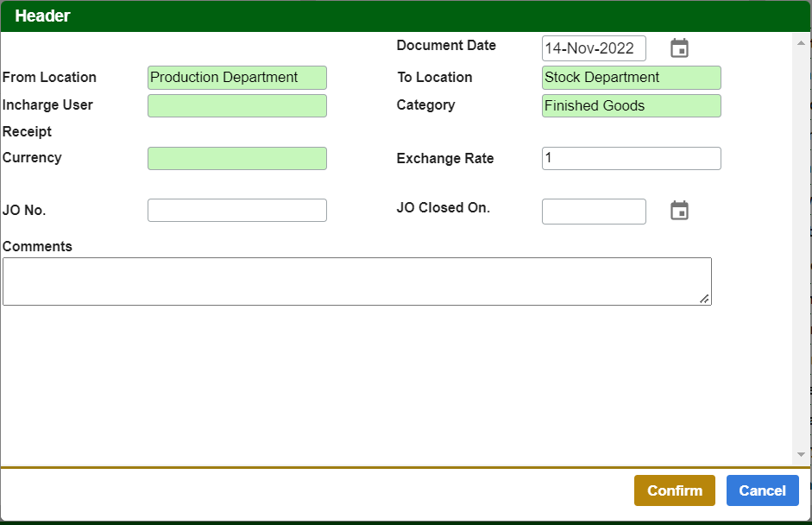Click the scrollbar up arrow
This screenshot has height=525, width=812.
pos(801,41)
